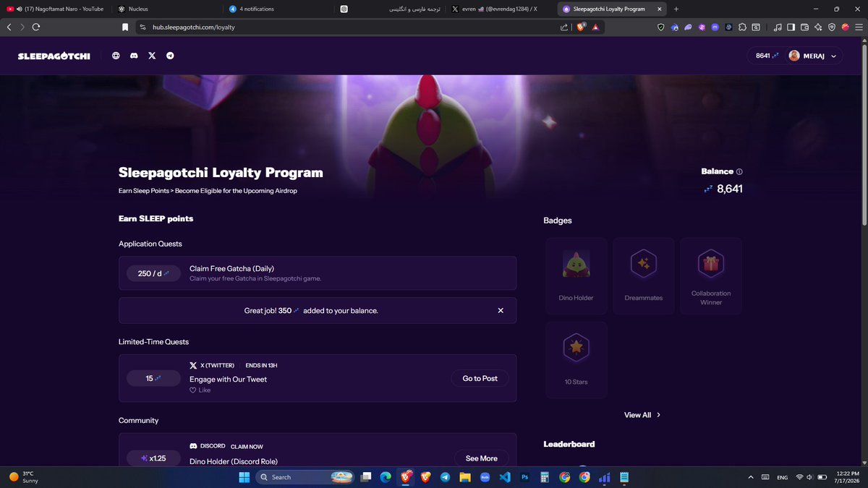Open File Explorer from the taskbar
Image resolution: width=868 pixels, height=488 pixels.
[x=464, y=477]
